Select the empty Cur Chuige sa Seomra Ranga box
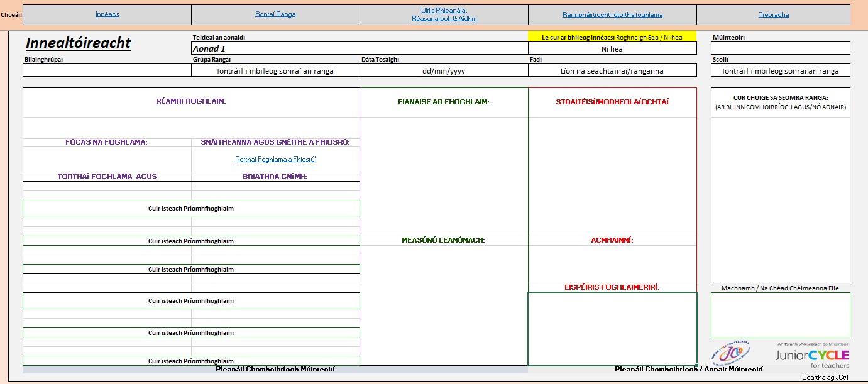868x384 pixels. (781, 200)
